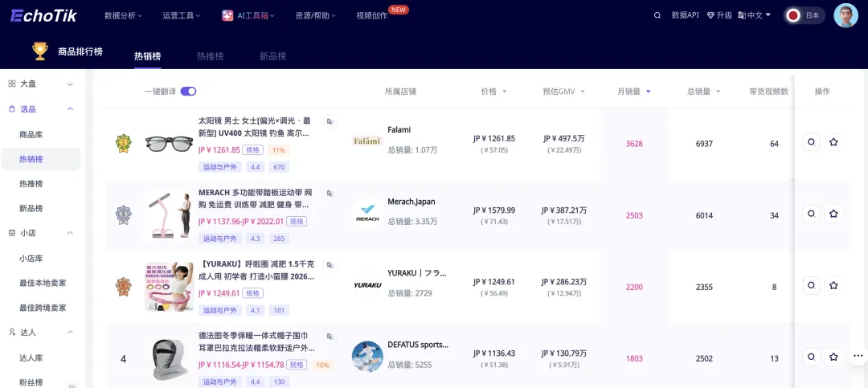Image resolution: width=868 pixels, height=388 pixels.
Task: Click 规格 button on sunglasses row
Action: click(252, 149)
